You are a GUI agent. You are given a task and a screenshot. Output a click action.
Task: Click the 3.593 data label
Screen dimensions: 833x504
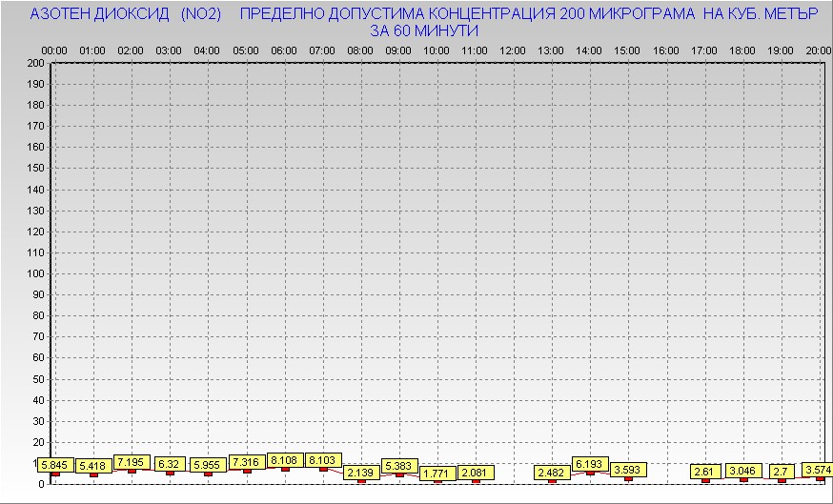coord(628,470)
